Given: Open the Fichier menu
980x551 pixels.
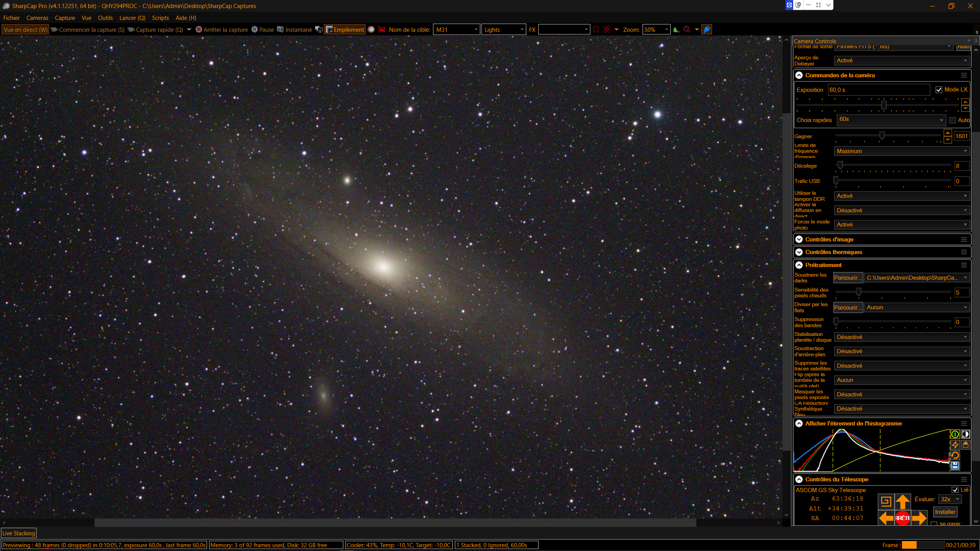Looking at the screenshot, I should click(x=11, y=18).
